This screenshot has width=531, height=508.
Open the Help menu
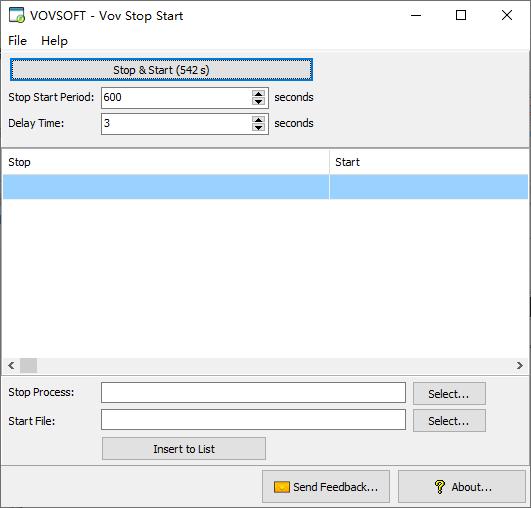click(54, 41)
